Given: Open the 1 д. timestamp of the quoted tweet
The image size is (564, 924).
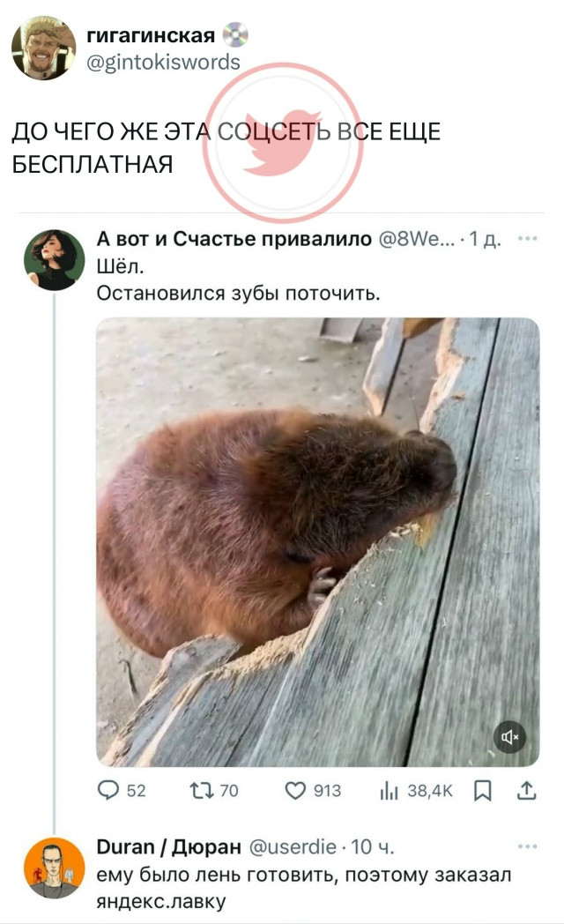Looking at the screenshot, I should (x=485, y=239).
